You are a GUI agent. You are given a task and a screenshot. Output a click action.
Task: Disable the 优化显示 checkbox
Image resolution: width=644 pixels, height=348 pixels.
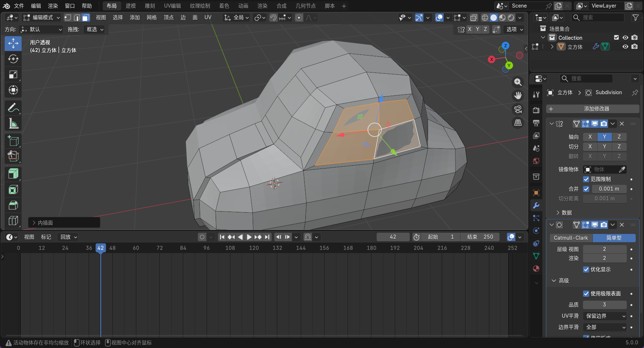click(x=586, y=269)
